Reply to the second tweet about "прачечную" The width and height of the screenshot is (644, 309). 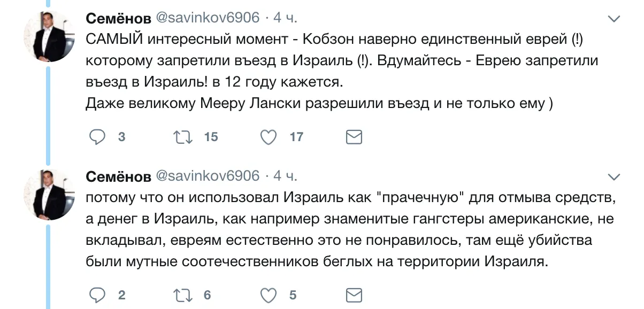click(x=97, y=295)
